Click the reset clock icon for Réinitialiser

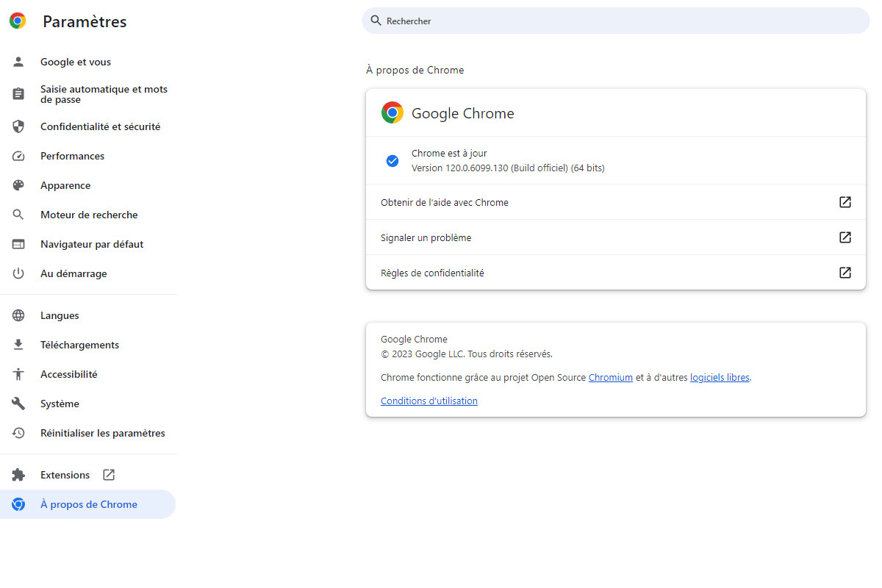[x=18, y=433]
